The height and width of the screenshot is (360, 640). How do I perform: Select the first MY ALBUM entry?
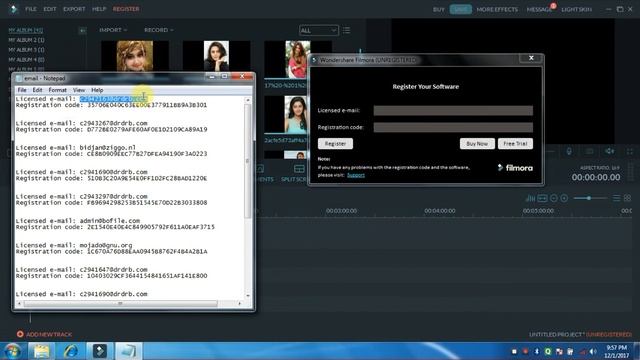tap(26, 30)
